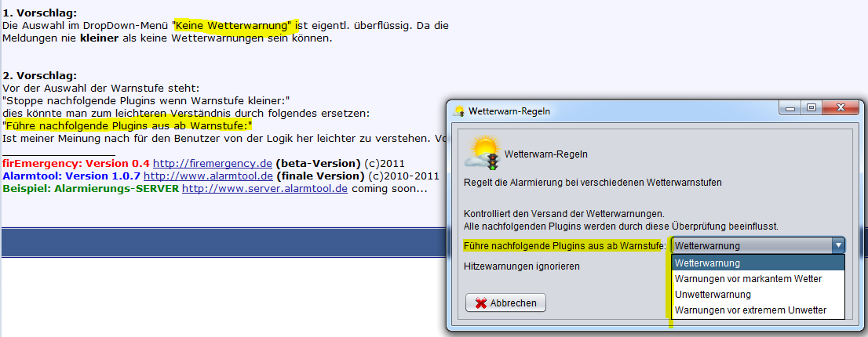Close the Wetterwarn-Regeln dialog window
Viewport: 868px width, 337px height.
839,109
